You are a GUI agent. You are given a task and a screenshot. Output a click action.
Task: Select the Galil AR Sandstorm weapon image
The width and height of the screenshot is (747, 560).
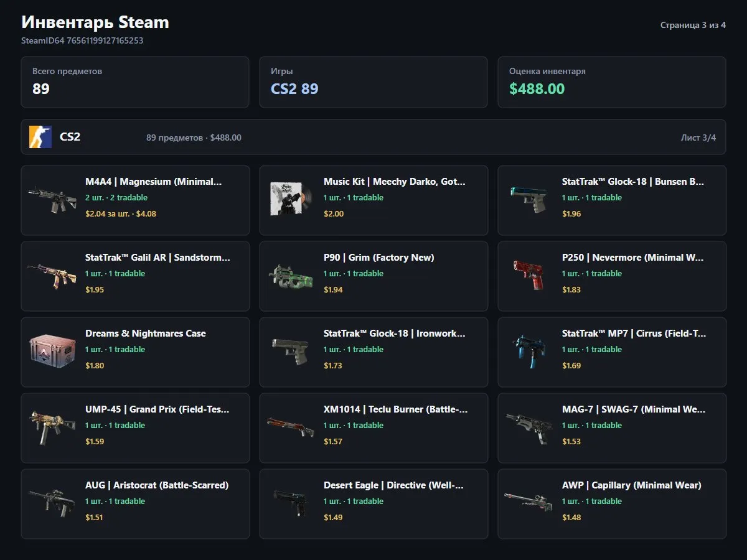coord(52,275)
